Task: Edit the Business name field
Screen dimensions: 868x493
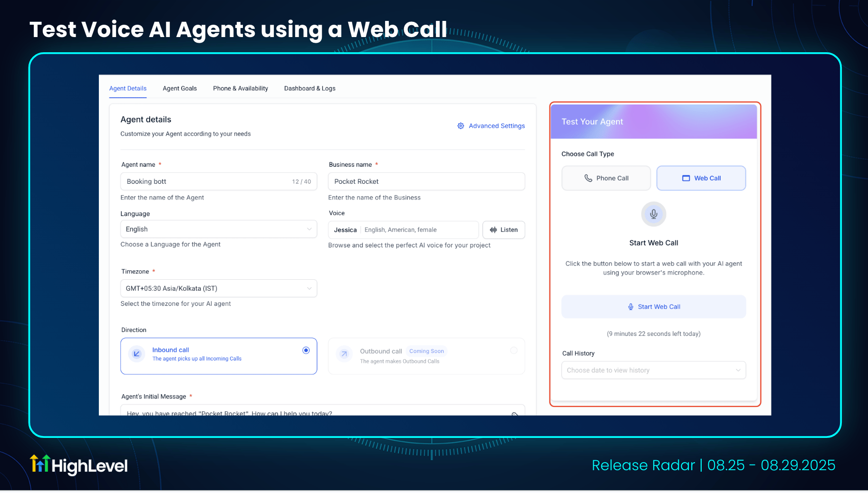Action: tap(426, 181)
